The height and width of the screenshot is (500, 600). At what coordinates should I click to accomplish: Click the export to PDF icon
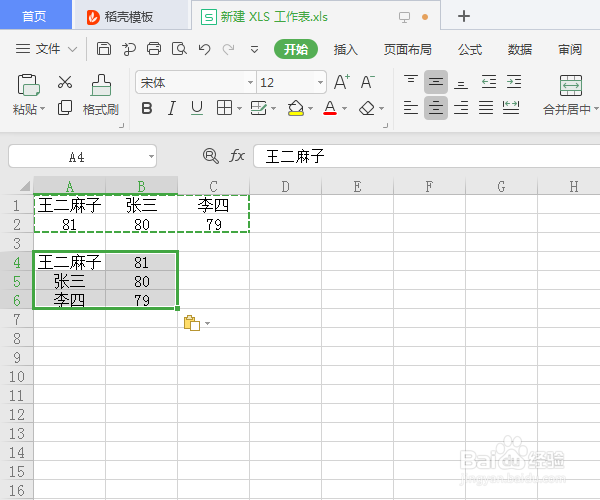point(129,49)
